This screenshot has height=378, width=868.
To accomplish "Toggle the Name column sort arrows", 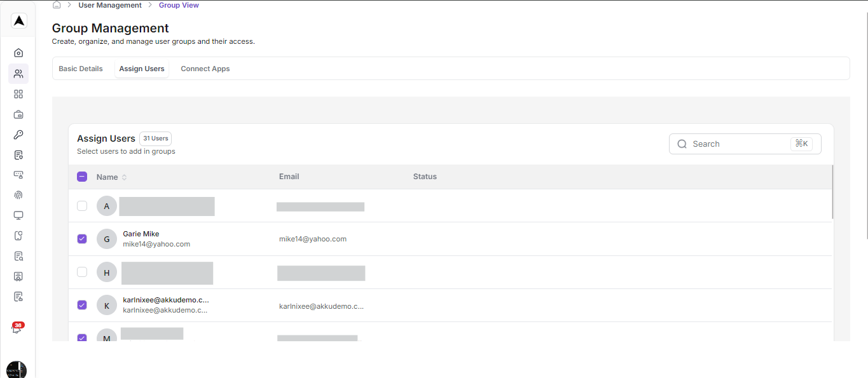I will (x=123, y=177).
